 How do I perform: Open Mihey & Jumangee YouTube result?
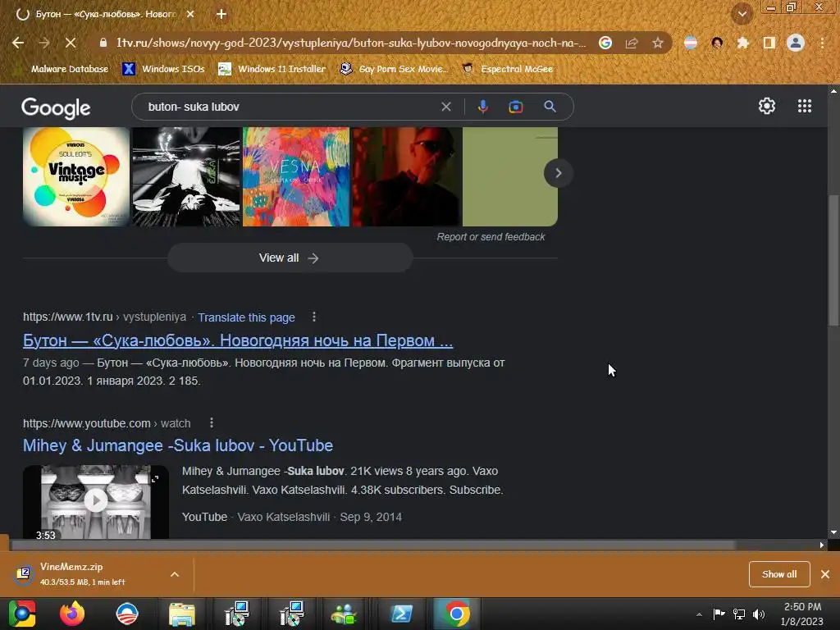point(178,445)
